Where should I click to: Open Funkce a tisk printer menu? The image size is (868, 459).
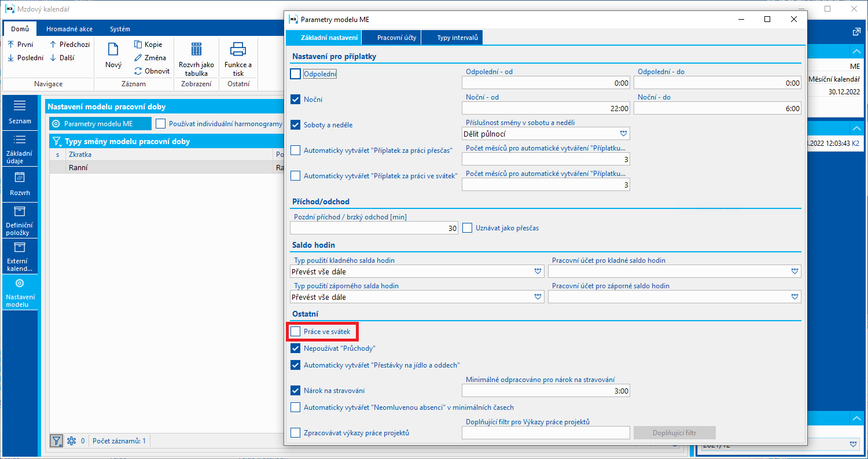pyautogui.click(x=238, y=58)
